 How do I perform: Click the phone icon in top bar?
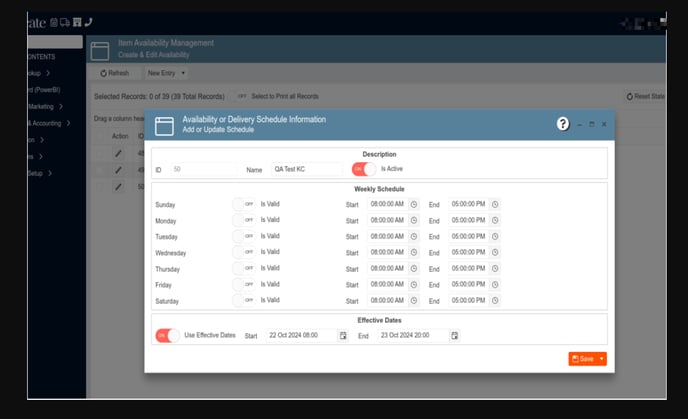coord(87,21)
